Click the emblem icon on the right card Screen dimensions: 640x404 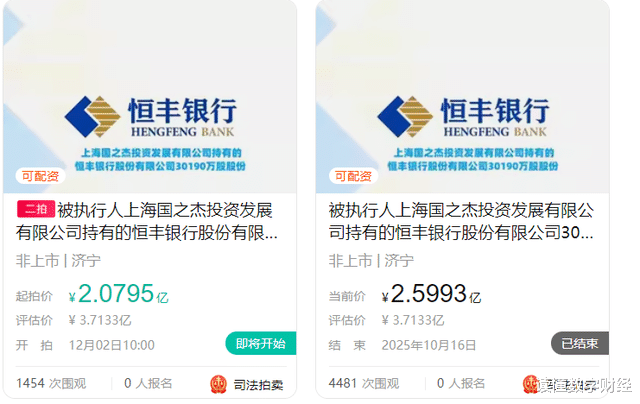530,384
